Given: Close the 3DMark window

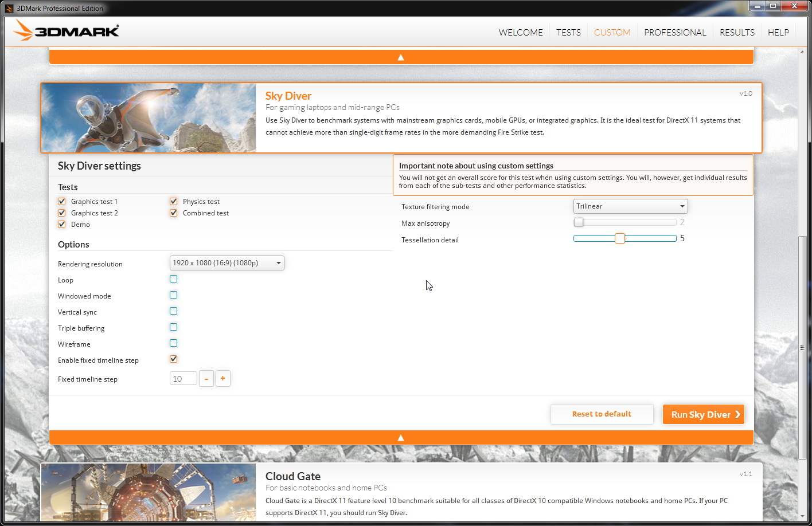Looking at the screenshot, I should (794, 6).
